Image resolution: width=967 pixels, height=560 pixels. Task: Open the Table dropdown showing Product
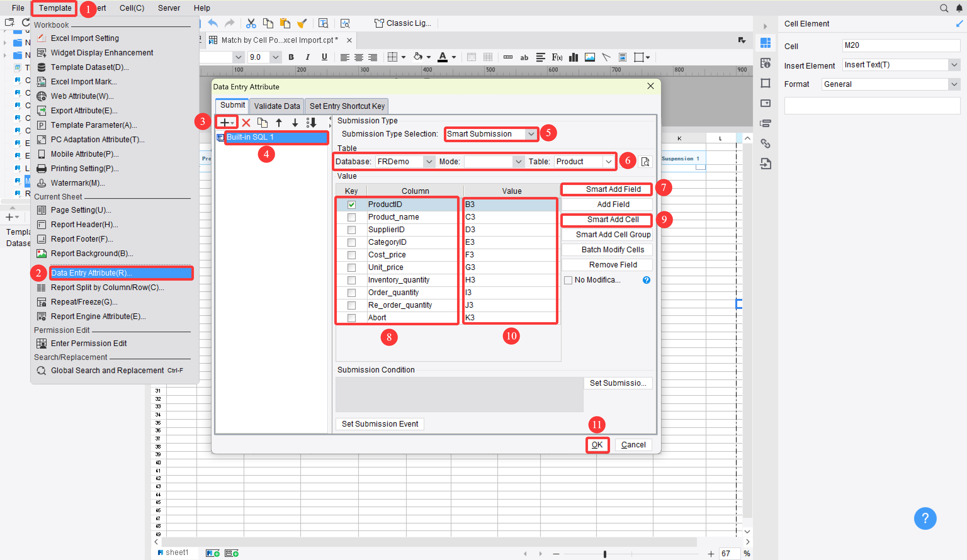click(x=609, y=161)
